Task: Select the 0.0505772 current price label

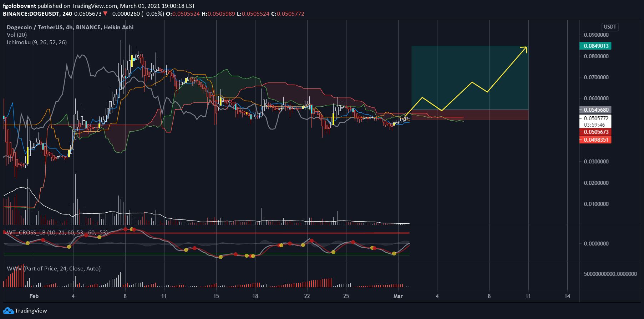Action: [595, 118]
